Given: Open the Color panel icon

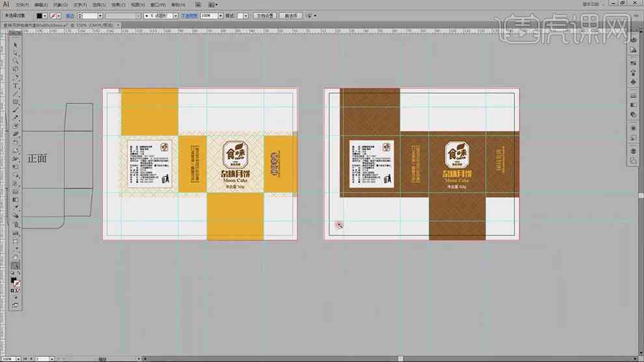Looking at the screenshot, I should tap(634, 40).
